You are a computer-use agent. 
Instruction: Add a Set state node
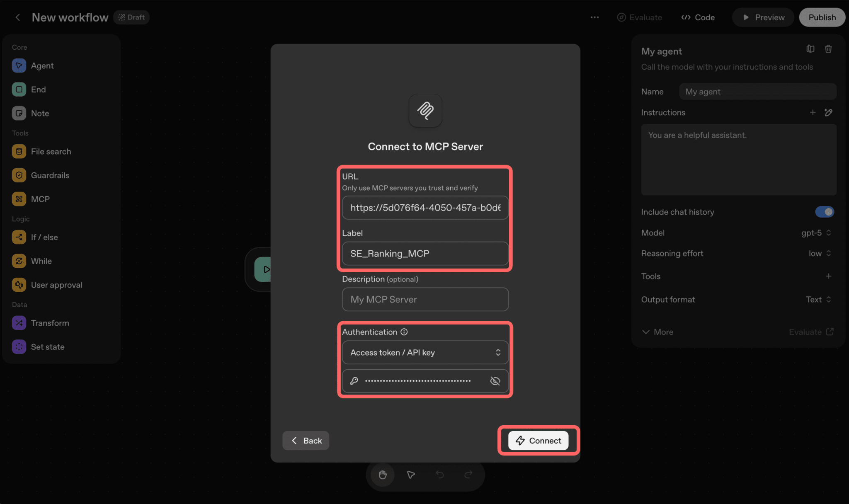pyautogui.click(x=48, y=346)
